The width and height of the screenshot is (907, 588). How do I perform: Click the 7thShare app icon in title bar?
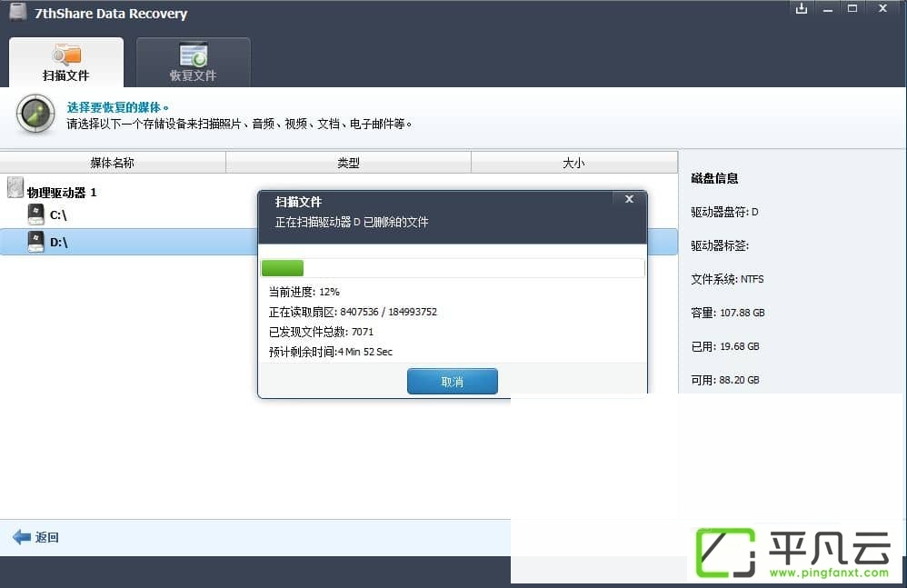(18, 12)
